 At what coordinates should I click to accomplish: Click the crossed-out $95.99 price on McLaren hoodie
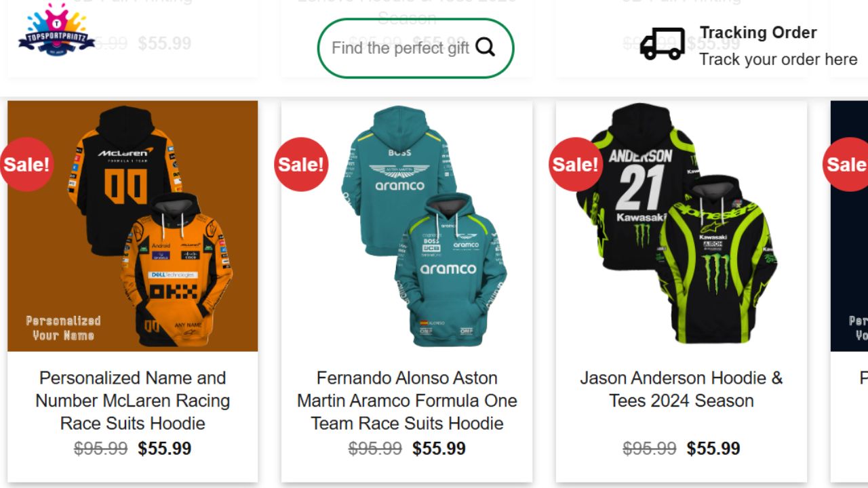101,448
